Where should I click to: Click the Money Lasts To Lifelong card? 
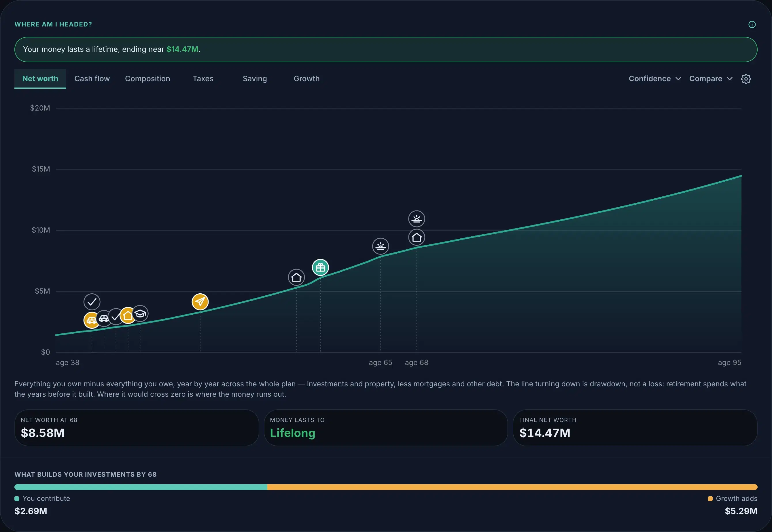point(386,428)
